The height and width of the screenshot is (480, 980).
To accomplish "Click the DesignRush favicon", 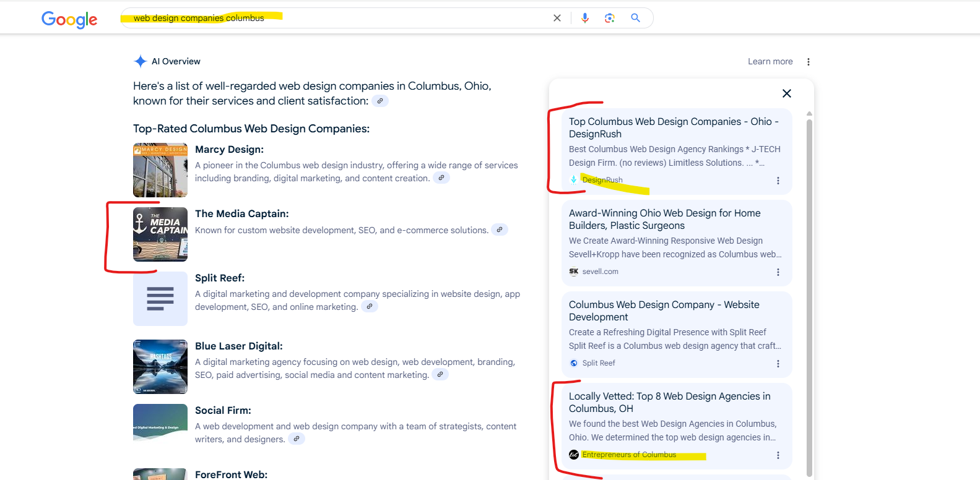I will coord(574,180).
